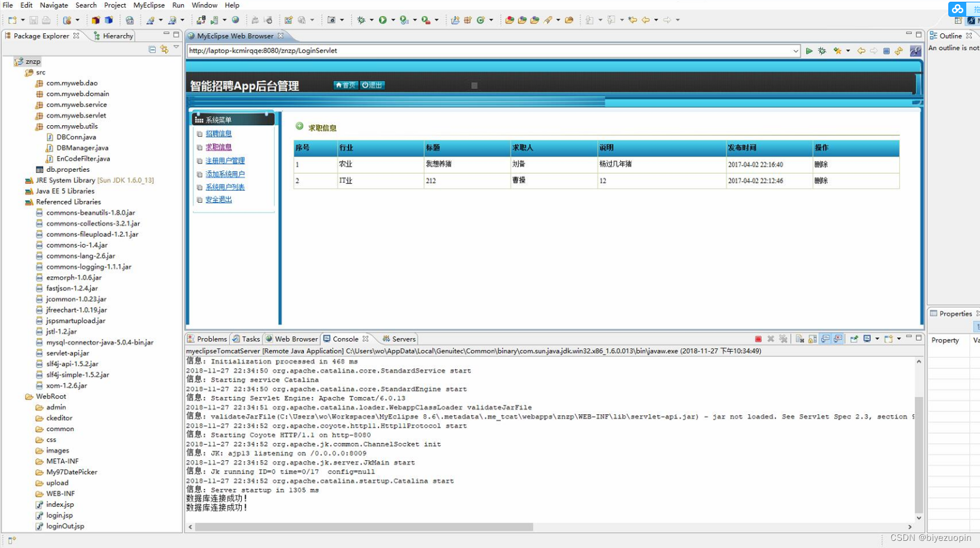The height and width of the screenshot is (548, 980).
Task: Close the Console tab
Action: click(x=365, y=339)
